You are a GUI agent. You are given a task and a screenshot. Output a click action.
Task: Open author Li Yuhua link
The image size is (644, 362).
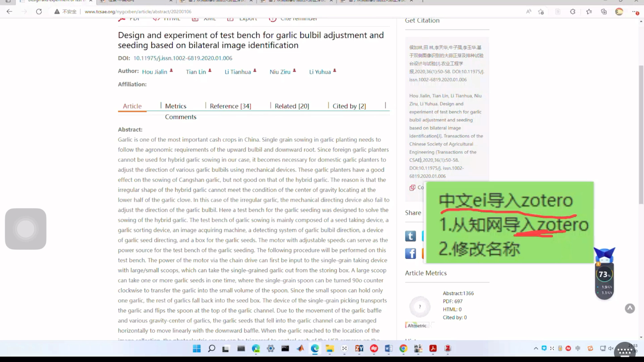click(x=320, y=72)
